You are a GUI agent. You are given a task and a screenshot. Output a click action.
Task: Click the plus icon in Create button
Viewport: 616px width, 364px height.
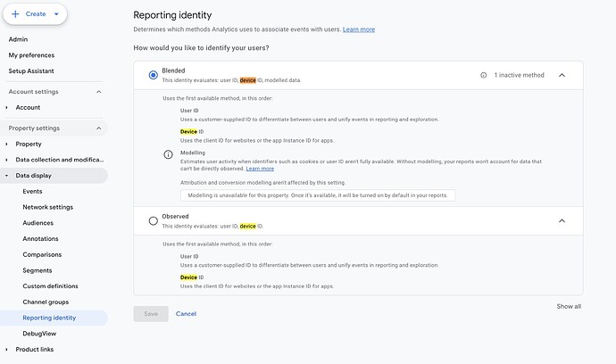[15, 14]
